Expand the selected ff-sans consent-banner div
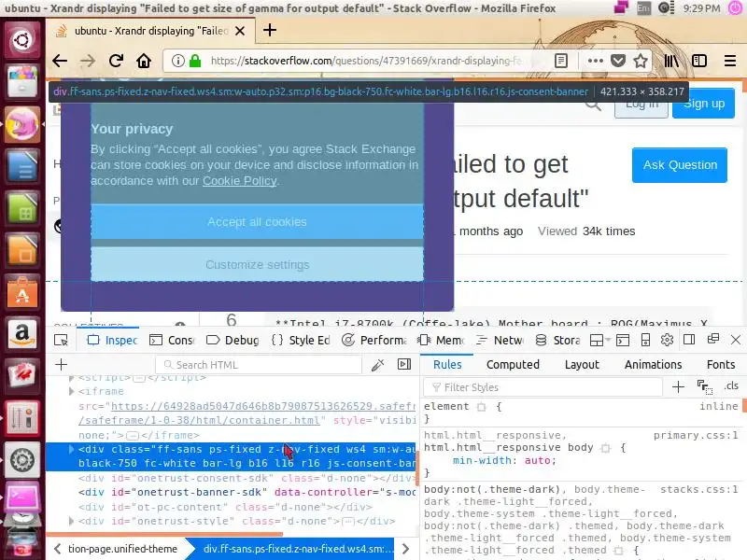Screen dimensions: 747x560 (72, 449)
